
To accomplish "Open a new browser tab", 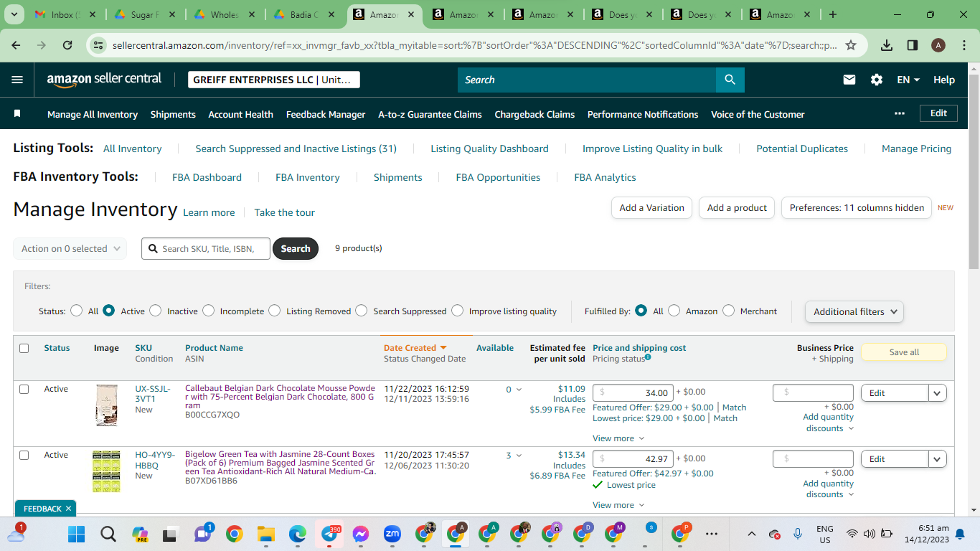I will [x=833, y=14].
